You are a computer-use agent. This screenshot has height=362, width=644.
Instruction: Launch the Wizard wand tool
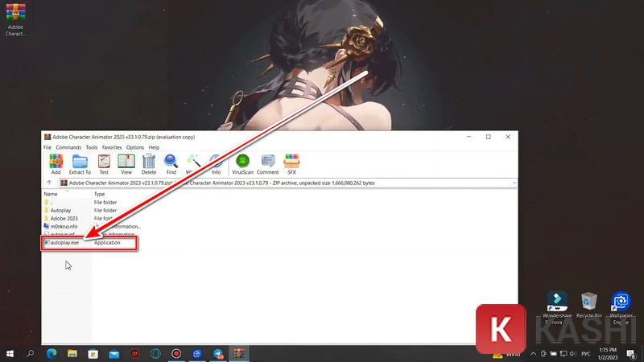193,165
